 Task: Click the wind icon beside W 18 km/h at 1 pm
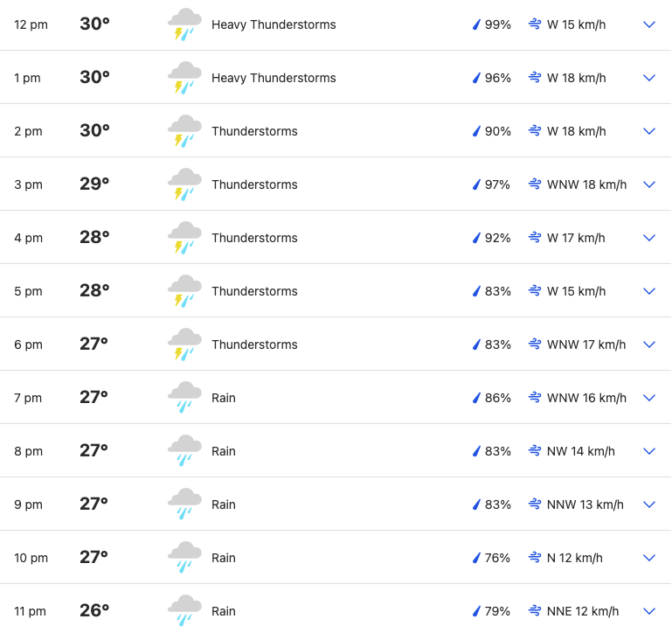(x=535, y=78)
